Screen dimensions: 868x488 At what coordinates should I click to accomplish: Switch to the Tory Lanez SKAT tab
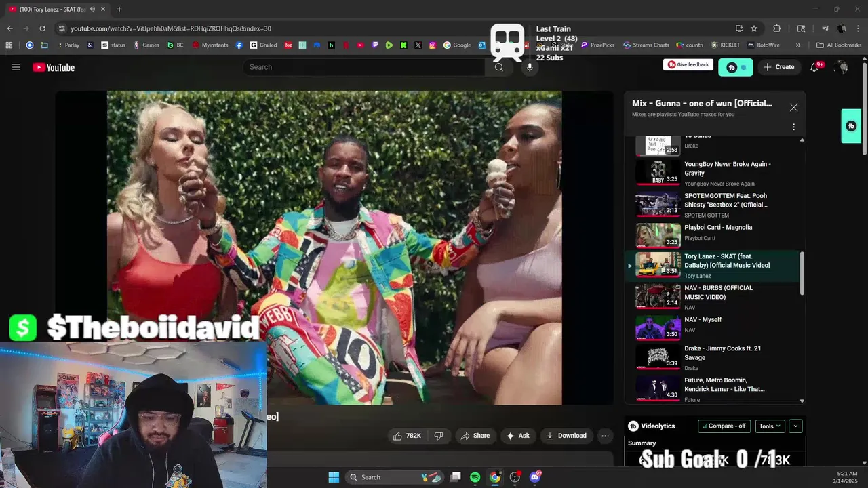click(x=57, y=9)
